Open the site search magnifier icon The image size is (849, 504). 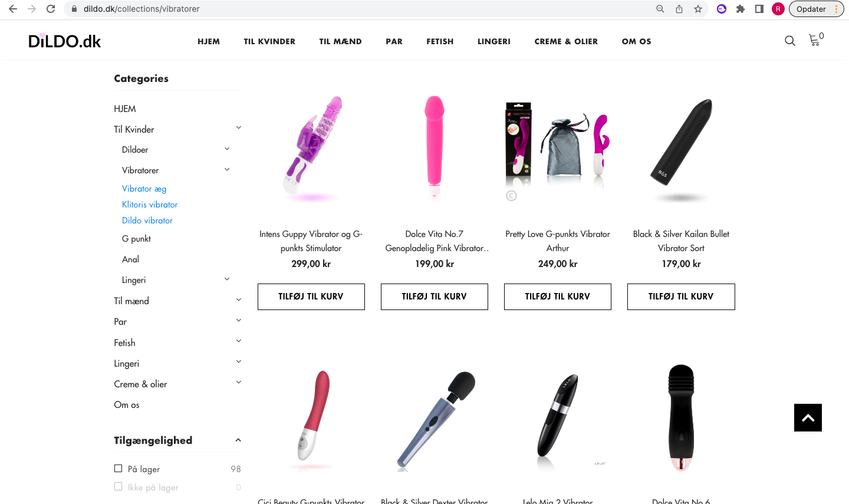click(x=790, y=41)
